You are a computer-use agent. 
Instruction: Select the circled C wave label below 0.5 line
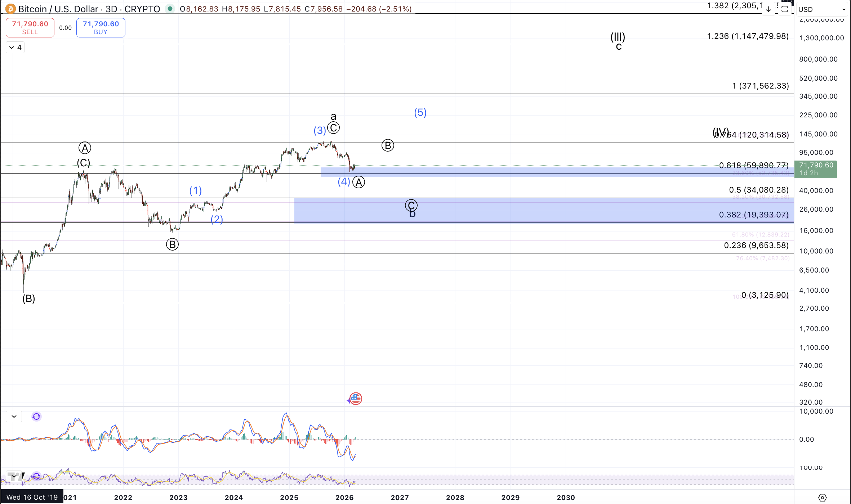click(x=411, y=205)
